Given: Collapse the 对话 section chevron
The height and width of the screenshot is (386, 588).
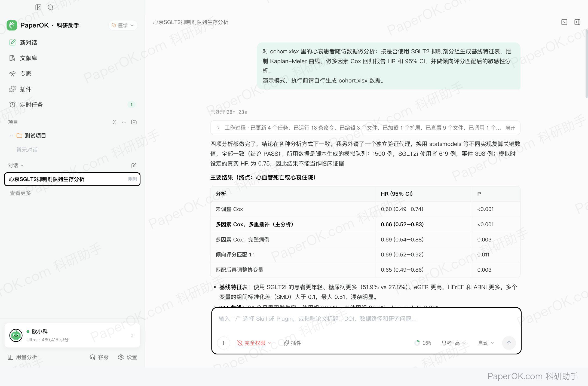Looking at the screenshot, I should [x=22, y=166].
